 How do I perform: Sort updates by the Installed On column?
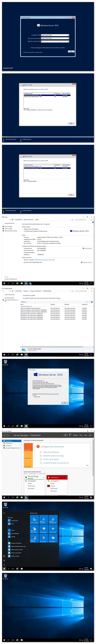pyautogui.click(x=85, y=304)
